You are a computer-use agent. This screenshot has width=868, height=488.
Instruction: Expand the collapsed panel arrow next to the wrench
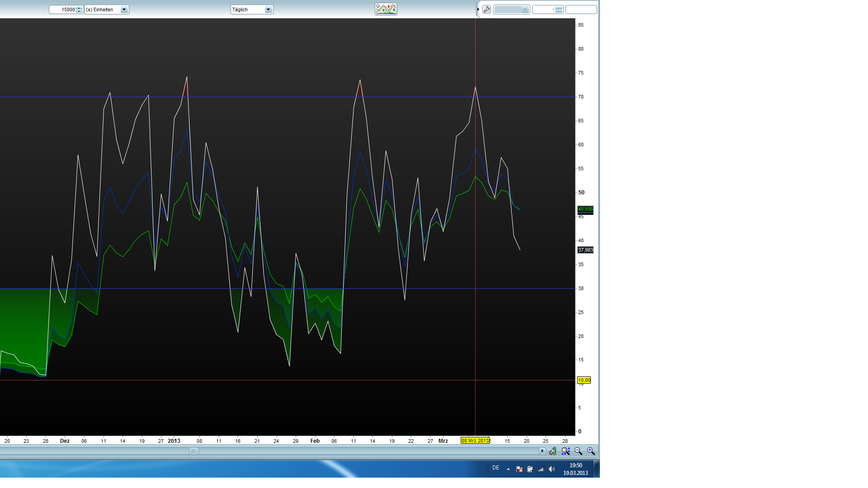pos(478,9)
